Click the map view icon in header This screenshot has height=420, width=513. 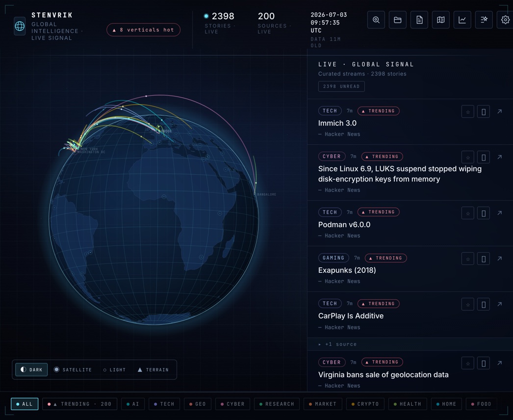point(441,20)
